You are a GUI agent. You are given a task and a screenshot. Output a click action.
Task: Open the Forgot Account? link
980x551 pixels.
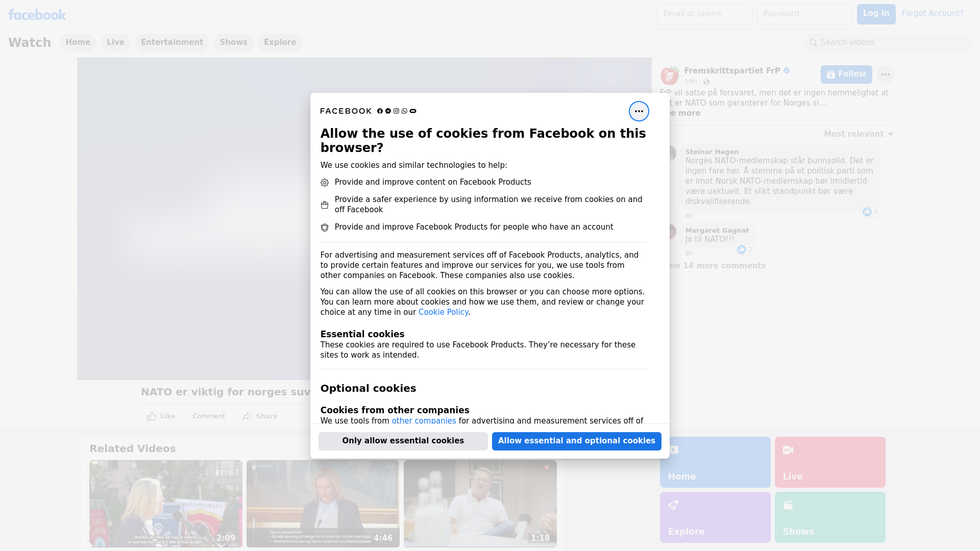[x=933, y=13]
